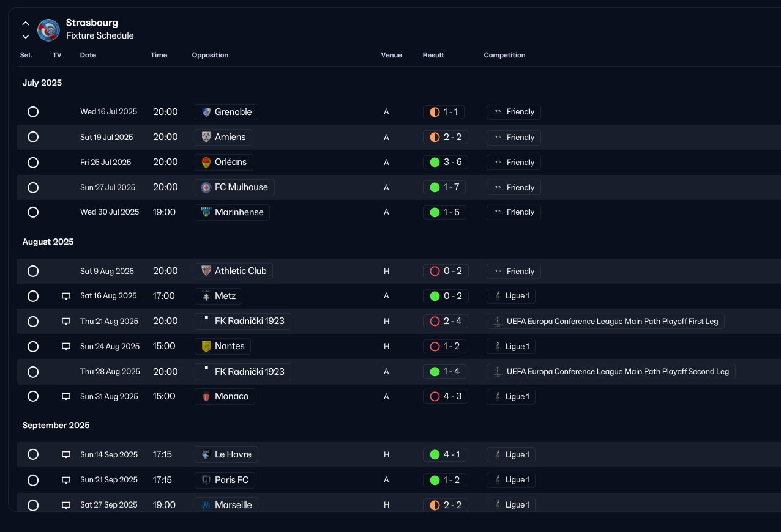781x532 pixels.
Task: Sort by the Competition column header
Action: pos(504,55)
